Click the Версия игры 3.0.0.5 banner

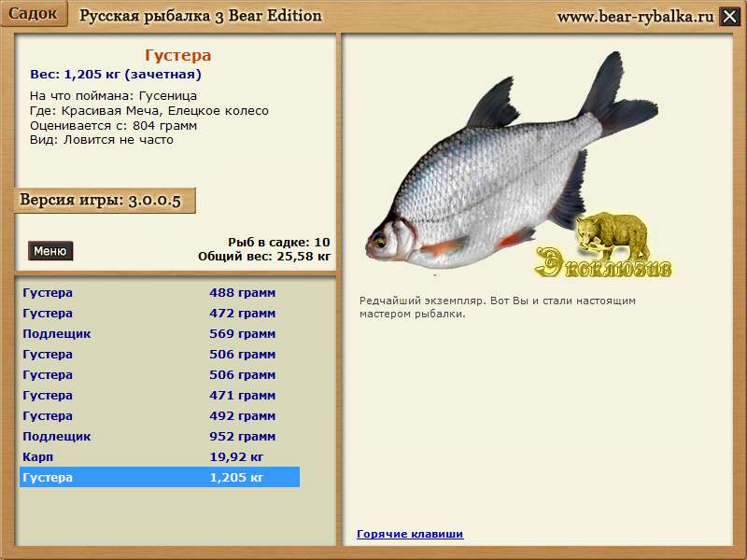(x=105, y=202)
